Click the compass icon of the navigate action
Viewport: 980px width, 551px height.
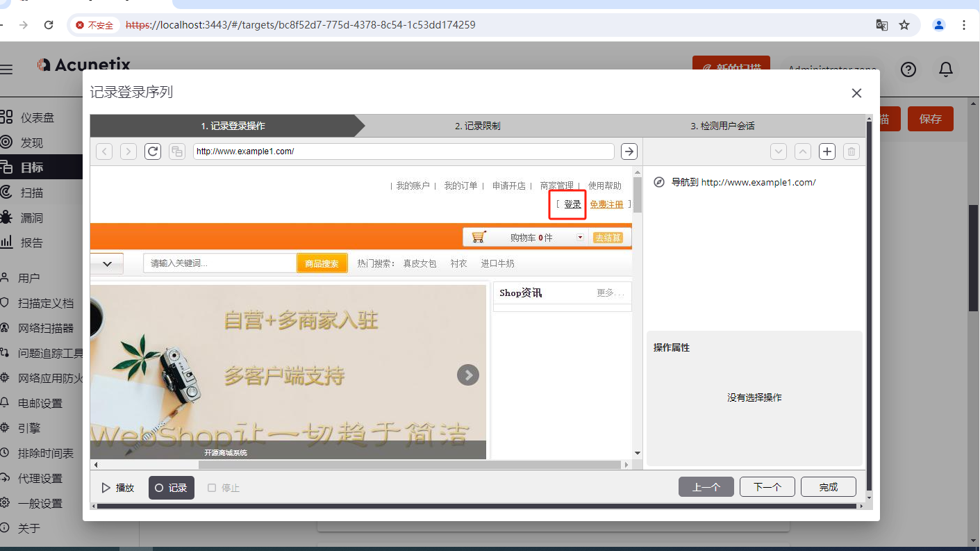point(660,182)
